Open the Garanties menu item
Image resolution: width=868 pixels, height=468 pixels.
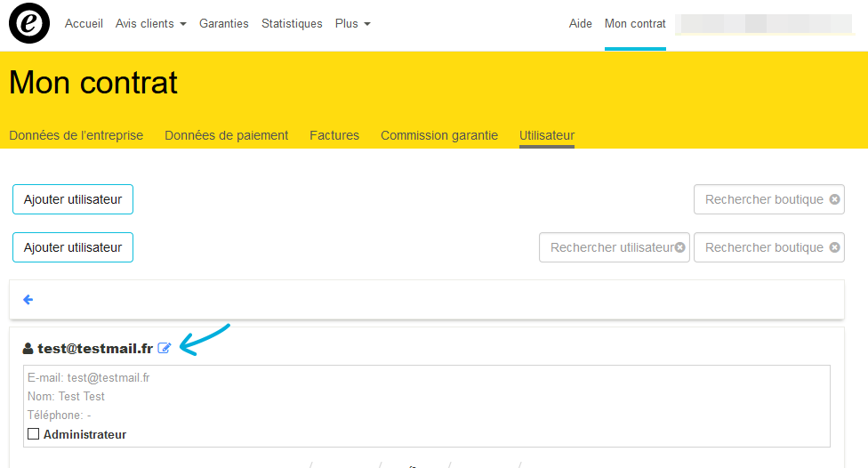pos(223,24)
